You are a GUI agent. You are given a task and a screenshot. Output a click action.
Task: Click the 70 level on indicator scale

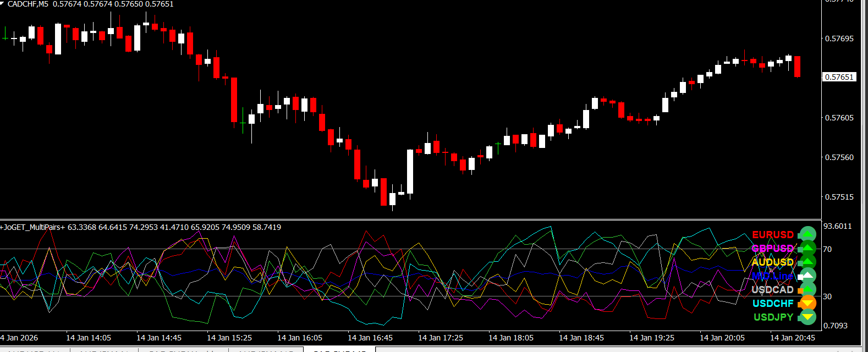pyautogui.click(x=827, y=249)
